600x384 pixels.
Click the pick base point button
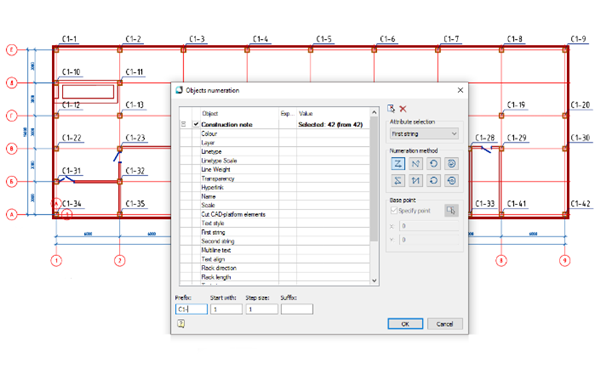tap(452, 210)
